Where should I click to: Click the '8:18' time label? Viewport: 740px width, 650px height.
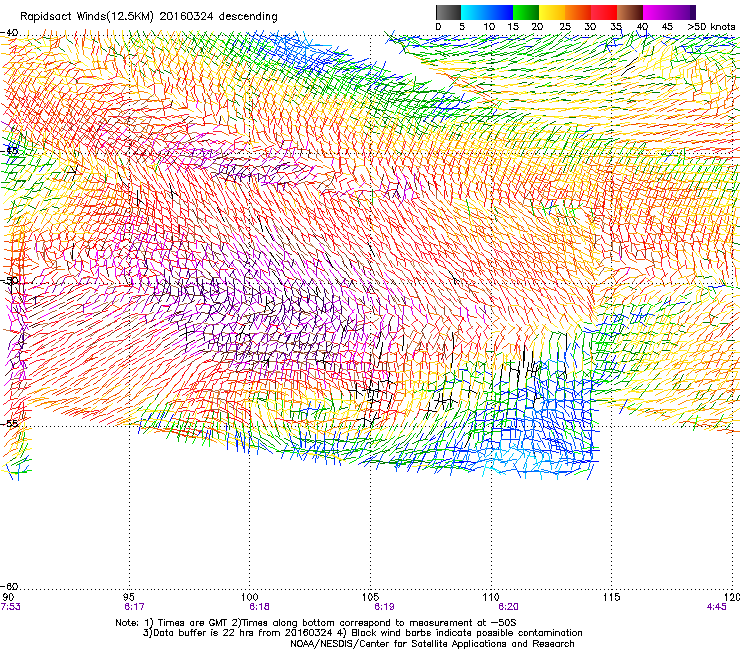(259, 607)
